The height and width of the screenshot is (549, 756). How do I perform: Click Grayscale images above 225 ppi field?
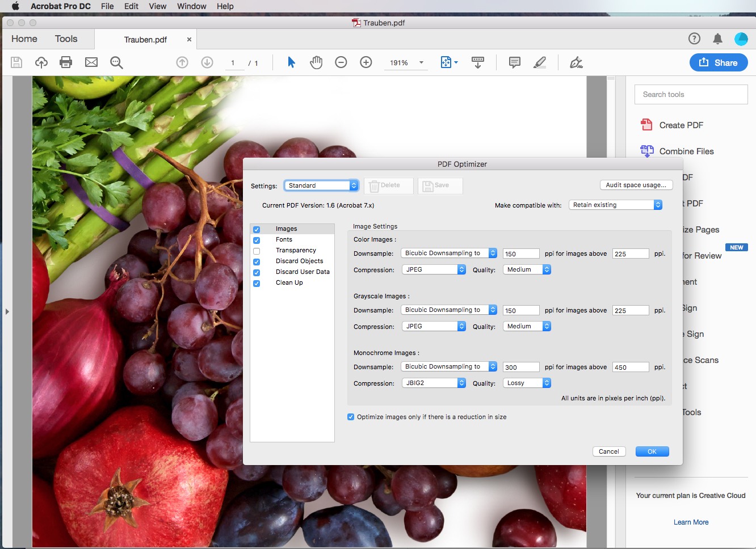[x=631, y=310]
